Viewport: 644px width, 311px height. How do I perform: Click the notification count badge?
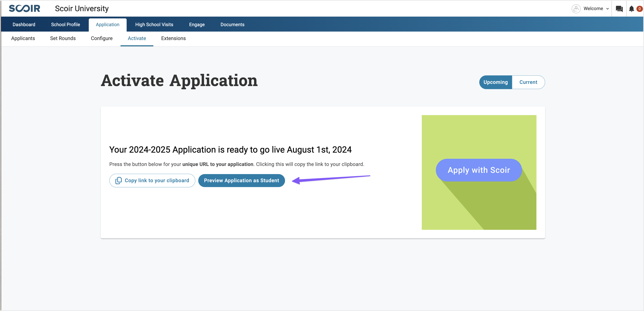tap(639, 9)
